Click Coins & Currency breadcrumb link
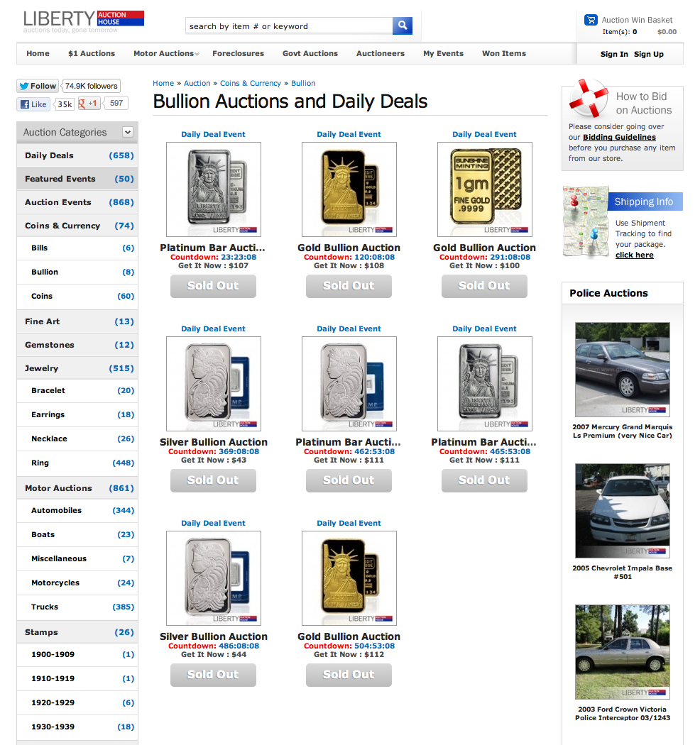 (250, 83)
